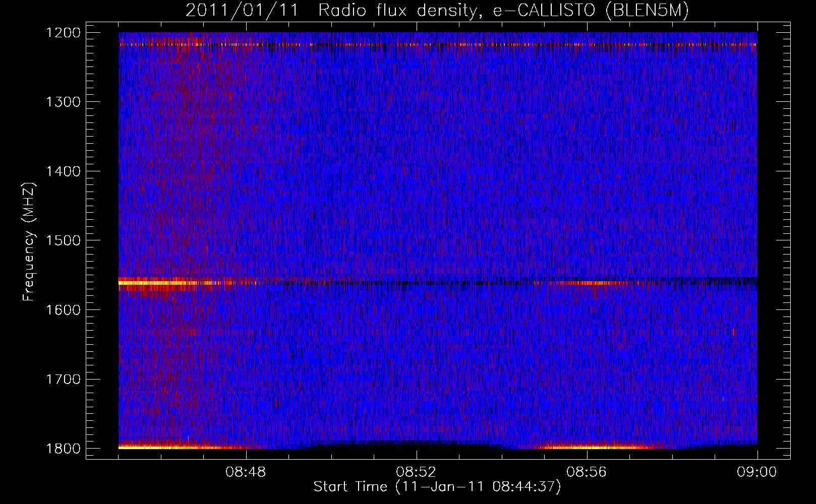816x504 pixels.
Task: Select the 1300 frequency tick label
Action: (63, 102)
